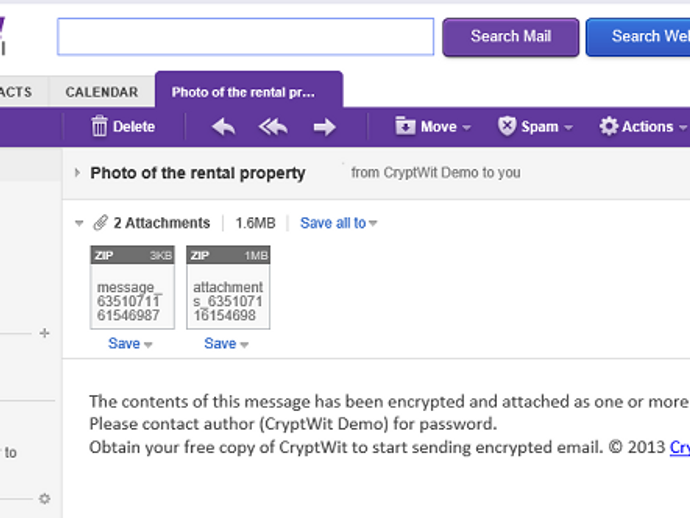
Task: Click the paperclip attachments icon
Action: pyautogui.click(x=101, y=223)
